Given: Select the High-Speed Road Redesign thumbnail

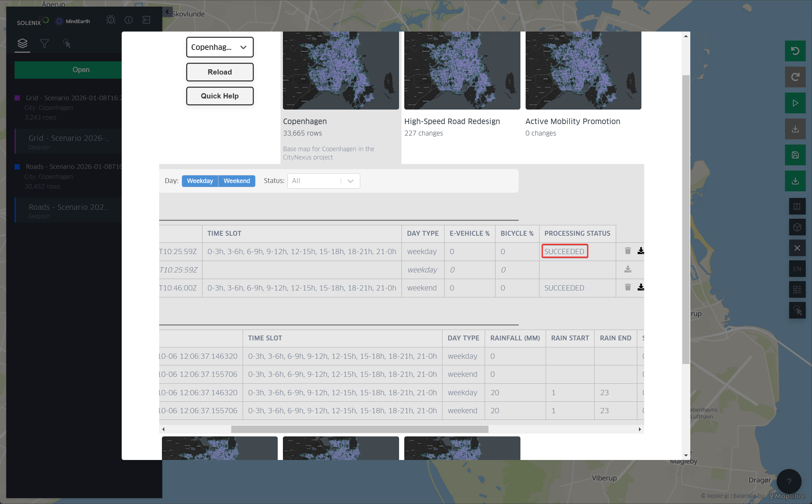Looking at the screenshot, I should click(x=462, y=71).
